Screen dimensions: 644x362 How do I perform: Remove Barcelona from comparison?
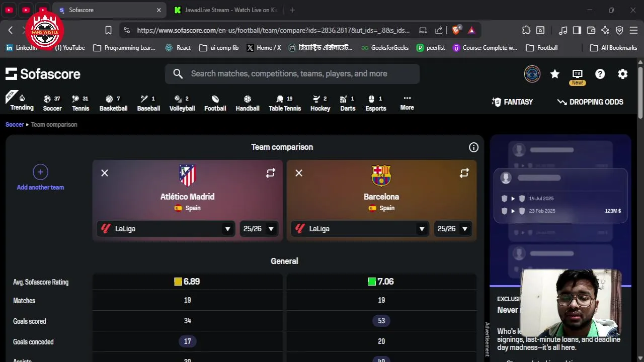299,173
